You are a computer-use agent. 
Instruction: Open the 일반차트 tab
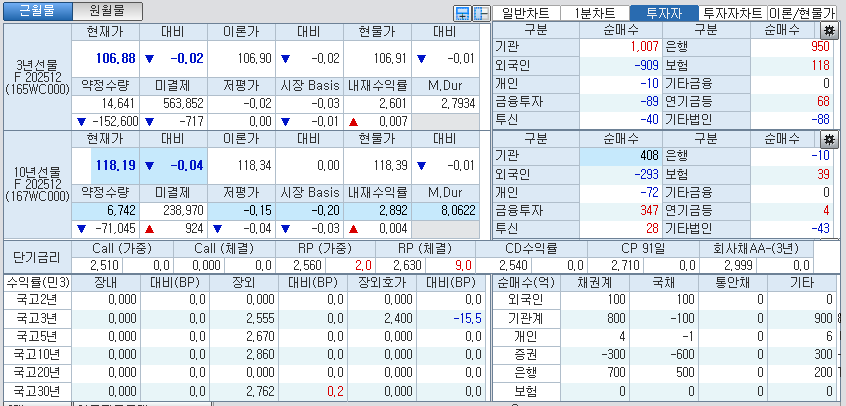point(525,13)
